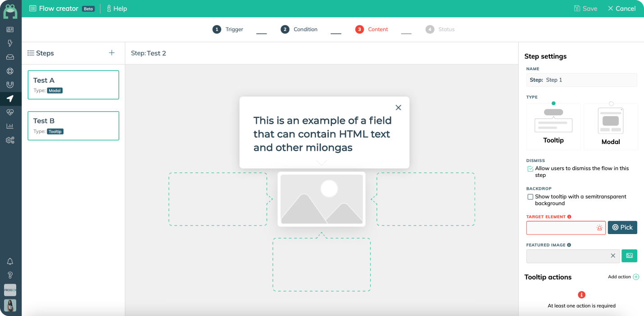Open the bar chart analytics icon
This screenshot has height=316, width=644.
pos(10,126)
